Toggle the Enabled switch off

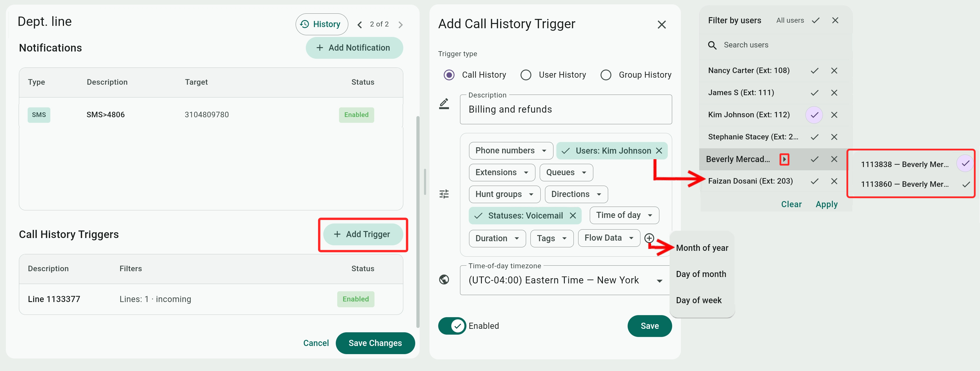(x=452, y=326)
